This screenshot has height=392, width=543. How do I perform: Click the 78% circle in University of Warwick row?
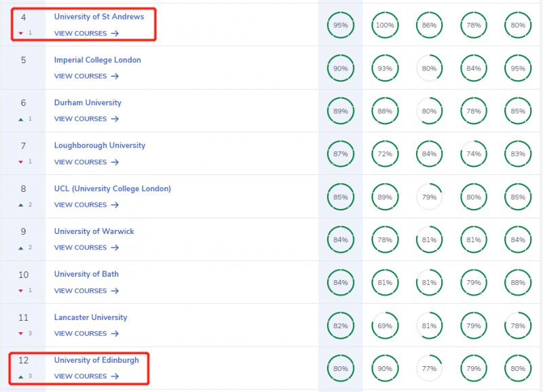click(x=385, y=240)
